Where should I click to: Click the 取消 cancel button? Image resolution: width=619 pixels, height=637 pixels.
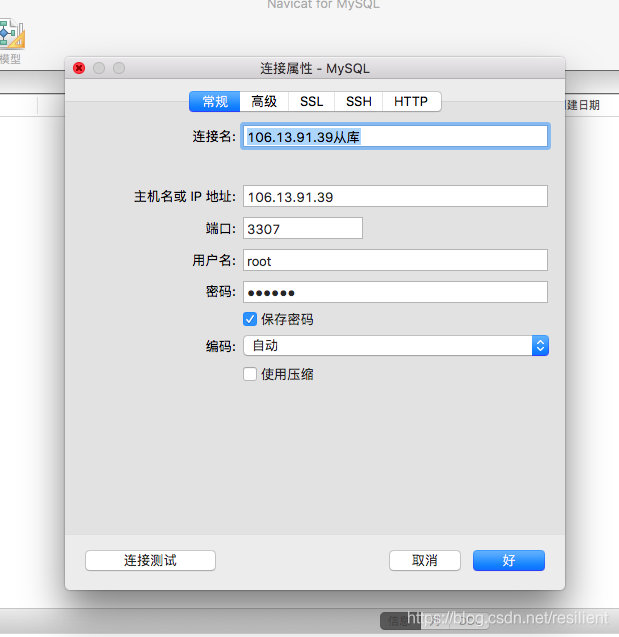coord(425,561)
